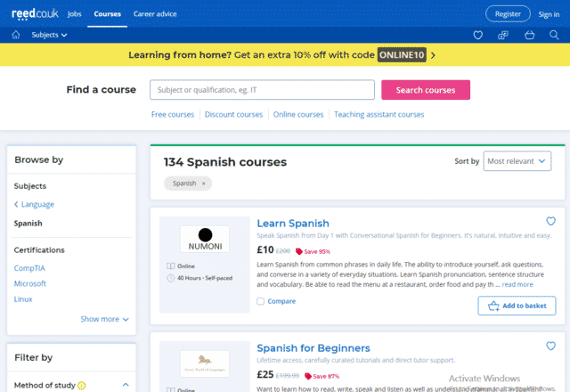The height and width of the screenshot is (392, 570).
Task: Click the NUMONI provider logo
Action: (x=205, y=240)
